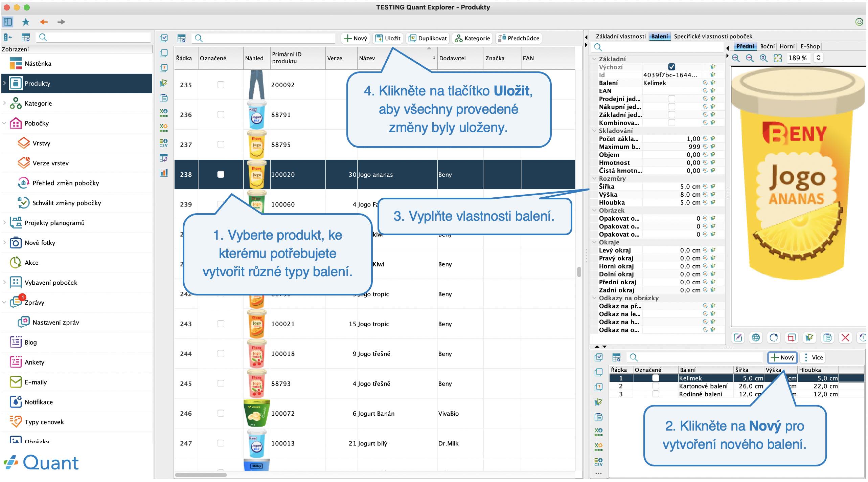Viewport: 868px width, 482px height.
Task: Open Přehled změn pobočky
Action: coord(66,183)
